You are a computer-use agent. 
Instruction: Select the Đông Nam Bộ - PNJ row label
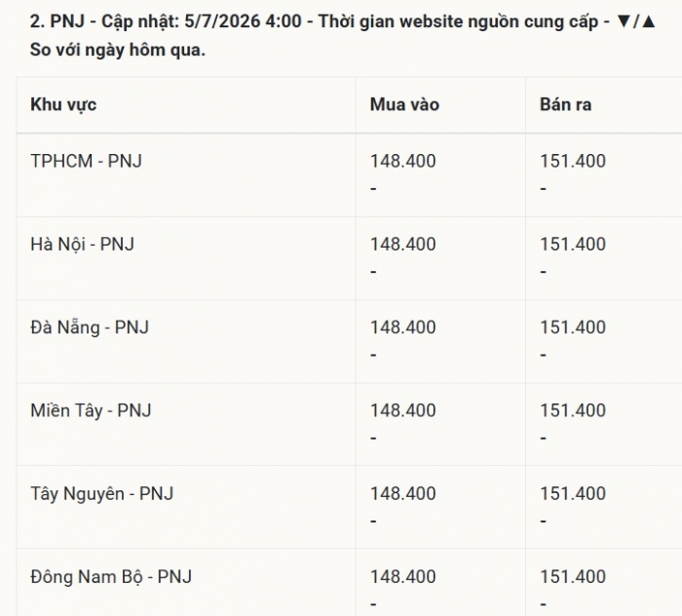[111, 576]
